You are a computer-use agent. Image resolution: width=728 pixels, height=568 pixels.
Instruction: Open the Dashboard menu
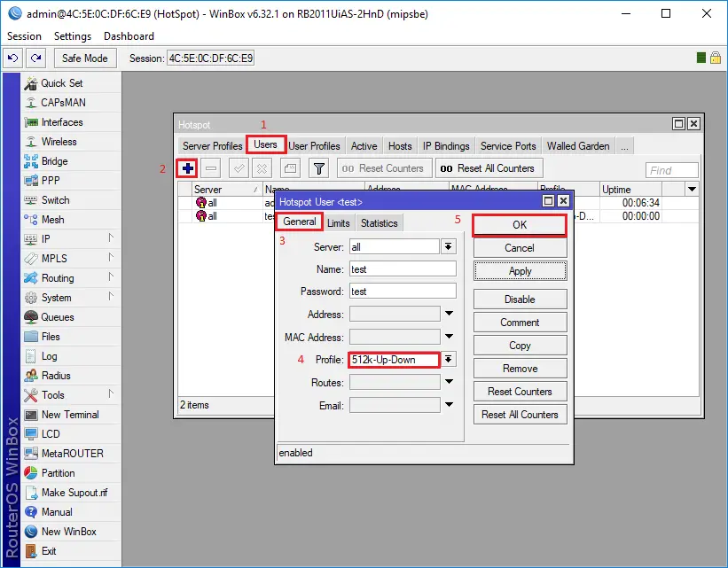(x=129, y=36)
